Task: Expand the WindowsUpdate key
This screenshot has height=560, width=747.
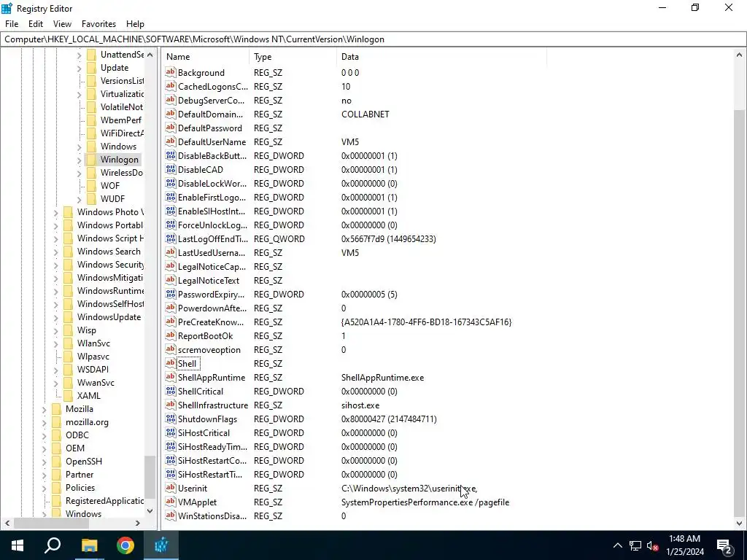Action: click(x=56, y=318)
